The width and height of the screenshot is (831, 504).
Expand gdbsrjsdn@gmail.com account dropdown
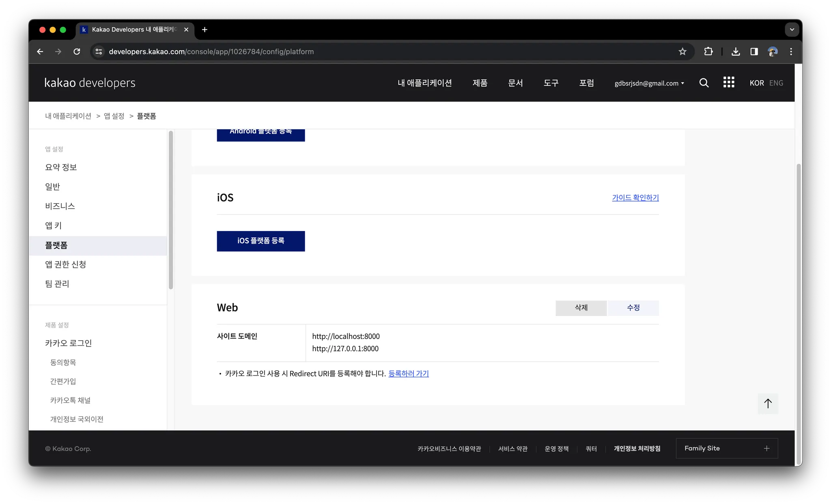click(x=649, y=83)
